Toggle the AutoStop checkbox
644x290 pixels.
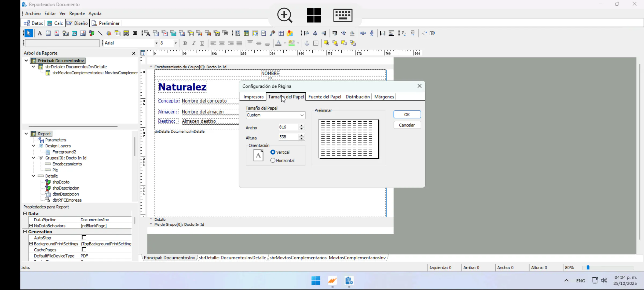84,238
